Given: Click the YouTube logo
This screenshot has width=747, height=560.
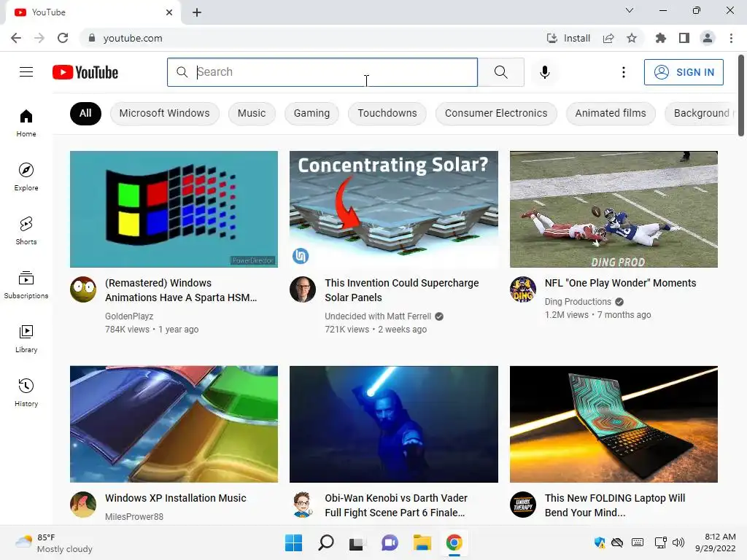Looking at the screenshot, I should tap(85, 72).
